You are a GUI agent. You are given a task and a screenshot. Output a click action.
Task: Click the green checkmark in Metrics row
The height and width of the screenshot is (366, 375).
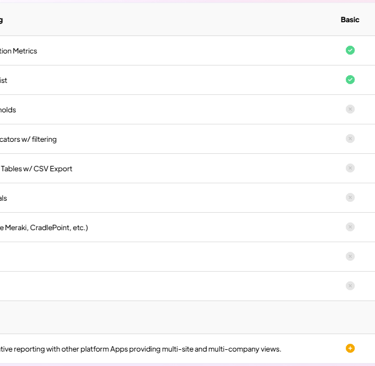pos(350,50)
